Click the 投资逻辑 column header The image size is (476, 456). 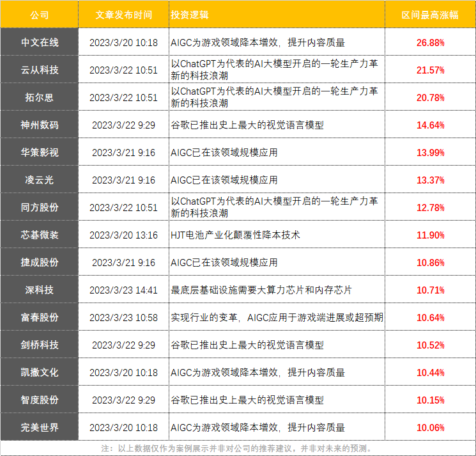(x=277, y=15)
